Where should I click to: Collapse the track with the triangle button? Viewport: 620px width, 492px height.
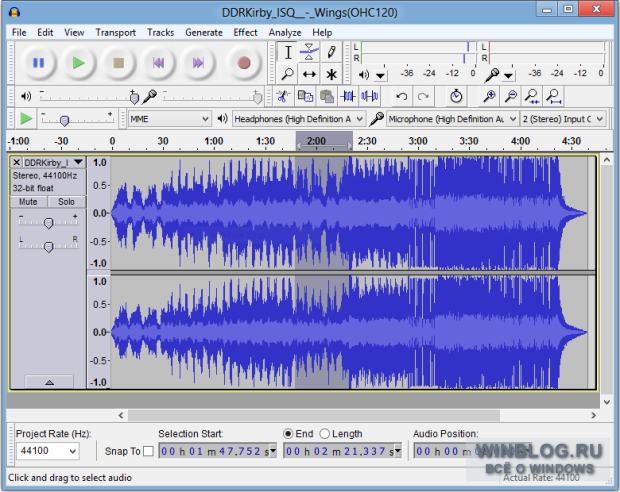pos(49,382)
